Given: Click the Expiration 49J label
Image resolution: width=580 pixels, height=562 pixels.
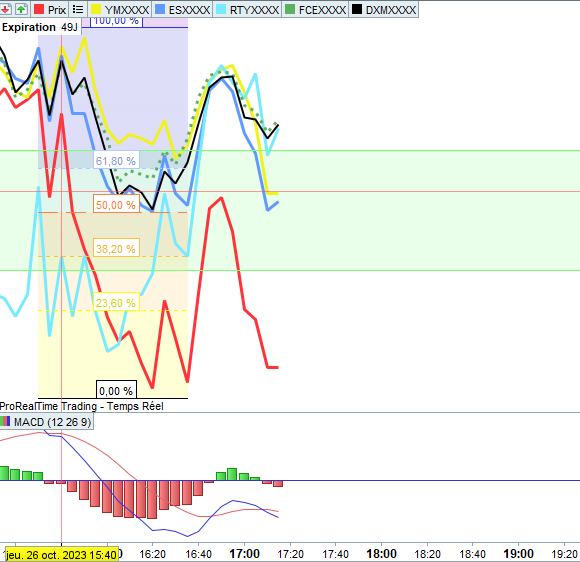Looking at the screenshot, I should point(40,27).
